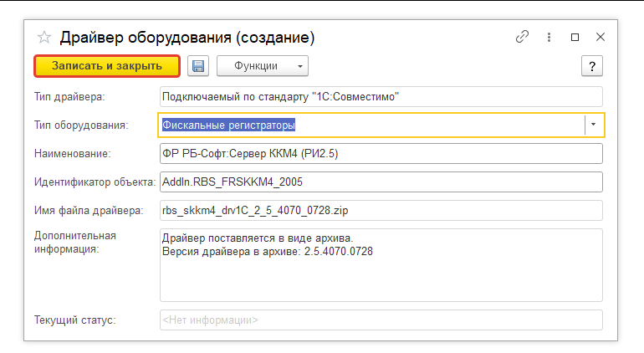
Task: Click the window title Драйвер оборудования (создание)
Action: point(187,38)
